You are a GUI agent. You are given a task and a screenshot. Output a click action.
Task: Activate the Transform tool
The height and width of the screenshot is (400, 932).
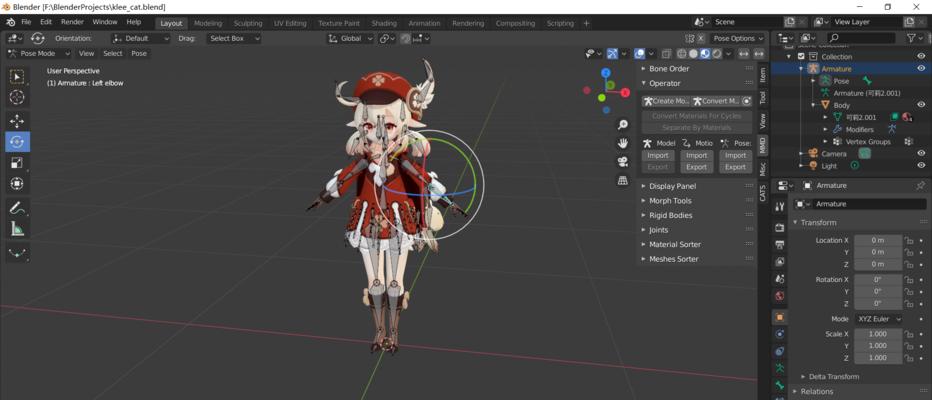click(x=17, y=184)
